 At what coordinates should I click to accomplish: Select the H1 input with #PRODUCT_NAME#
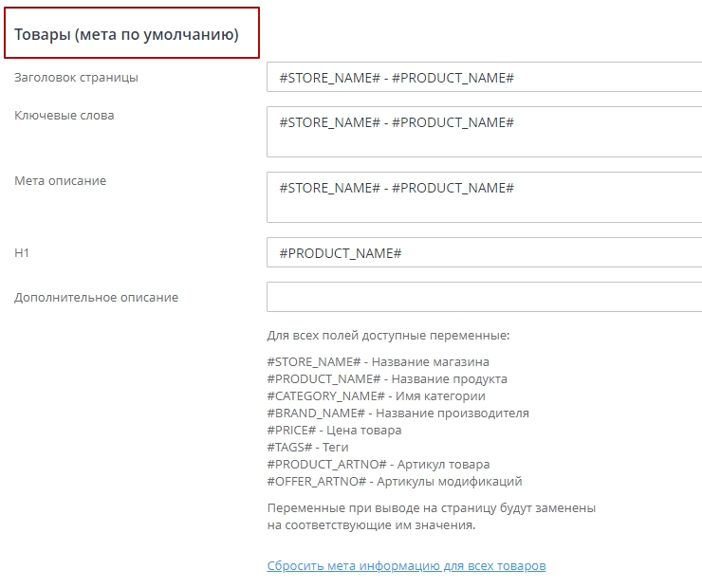pyautogui.click(x=484, y=253)
